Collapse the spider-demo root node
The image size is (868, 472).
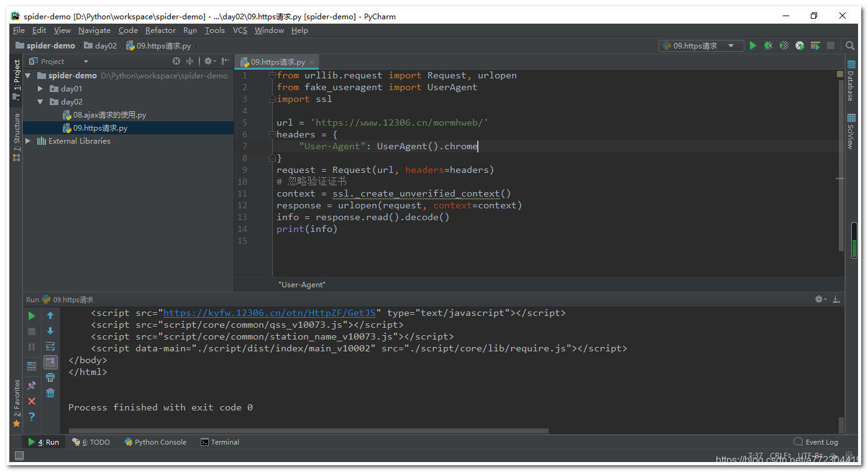pos(28,75)
